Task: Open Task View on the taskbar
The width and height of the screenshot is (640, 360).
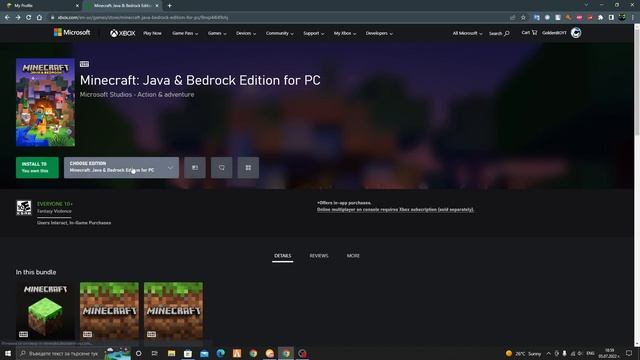Action: tap(155, 353)
